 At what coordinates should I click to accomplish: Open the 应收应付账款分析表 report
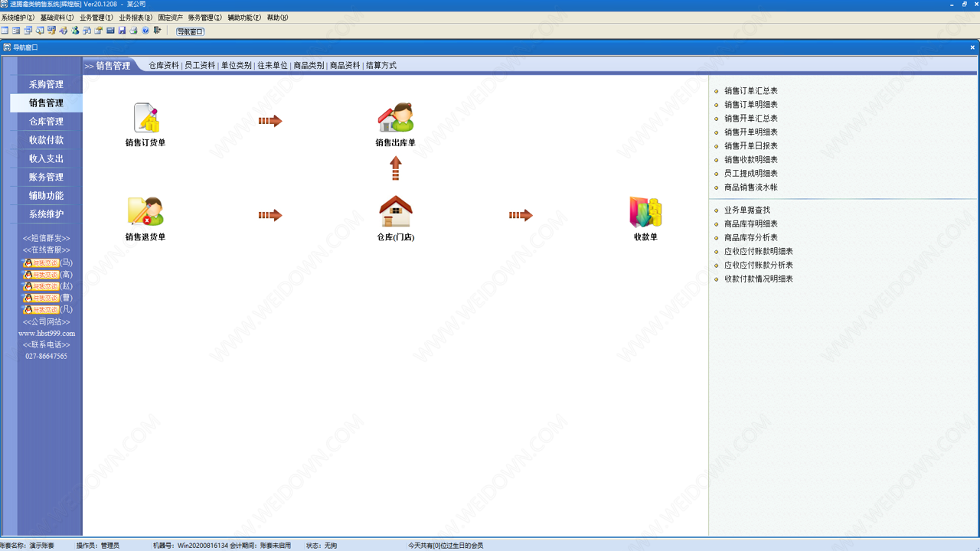tap(759, 266)
